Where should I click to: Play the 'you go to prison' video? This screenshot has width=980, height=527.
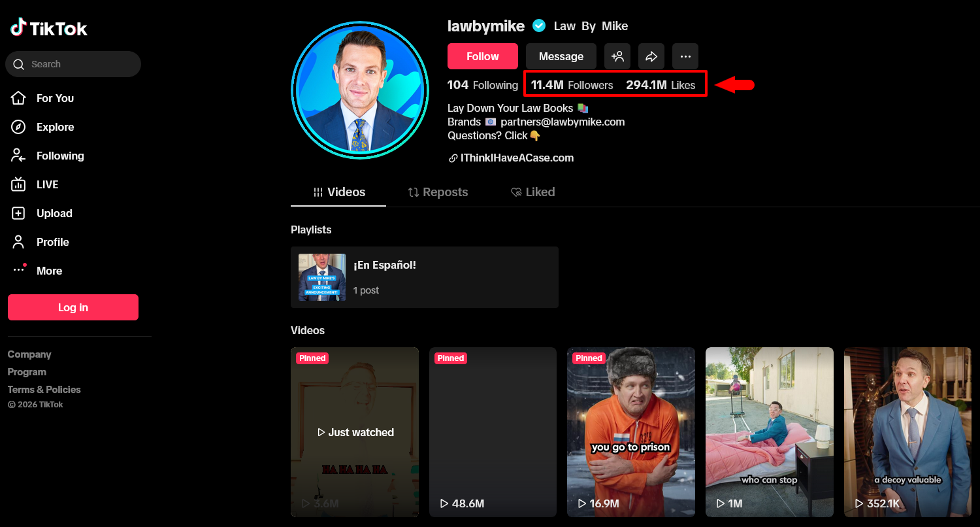click(x=630, y=432)
